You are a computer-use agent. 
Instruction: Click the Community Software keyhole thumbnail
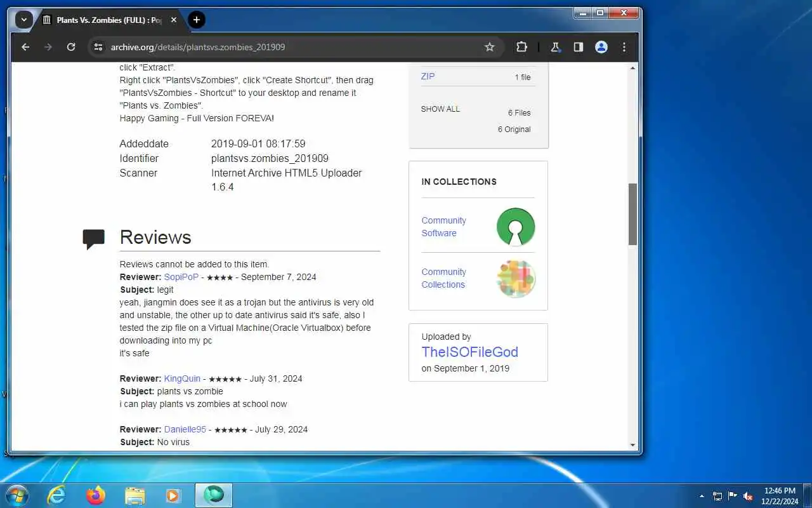pos(516,227)
